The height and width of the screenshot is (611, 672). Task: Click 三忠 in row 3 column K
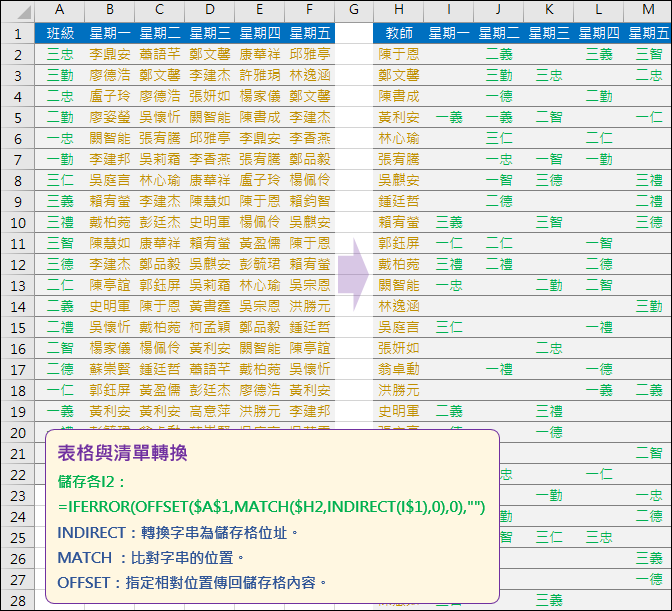549,75
